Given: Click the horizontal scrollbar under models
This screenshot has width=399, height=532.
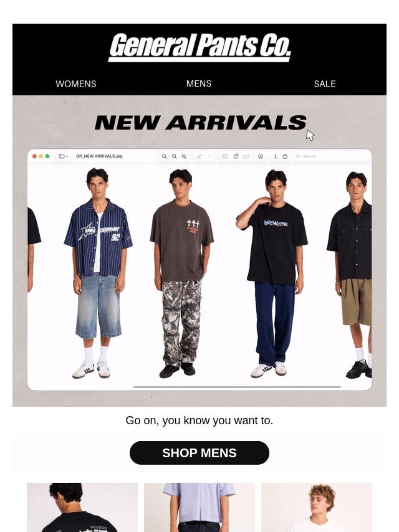Looking at the screenshot, I should coord(237,387).
